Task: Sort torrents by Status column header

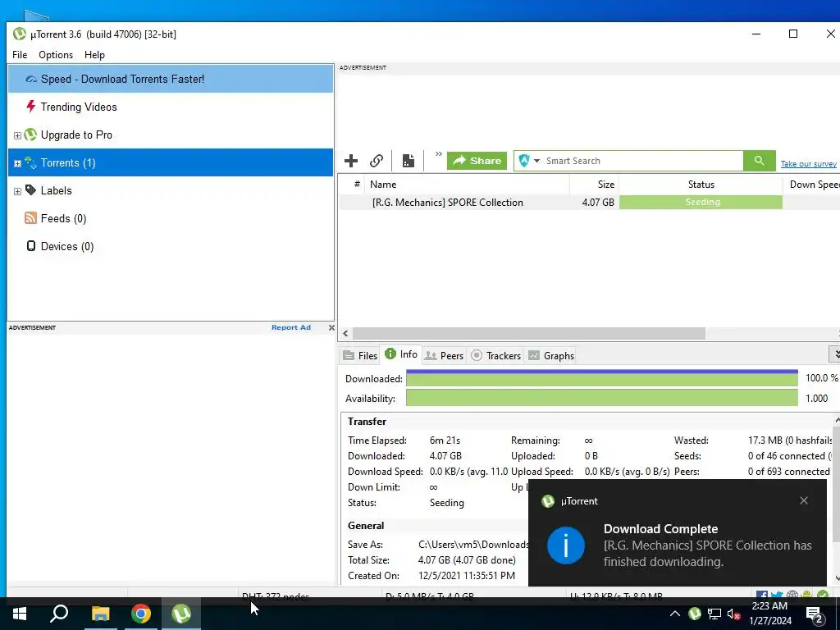Action: coord(701,185)
